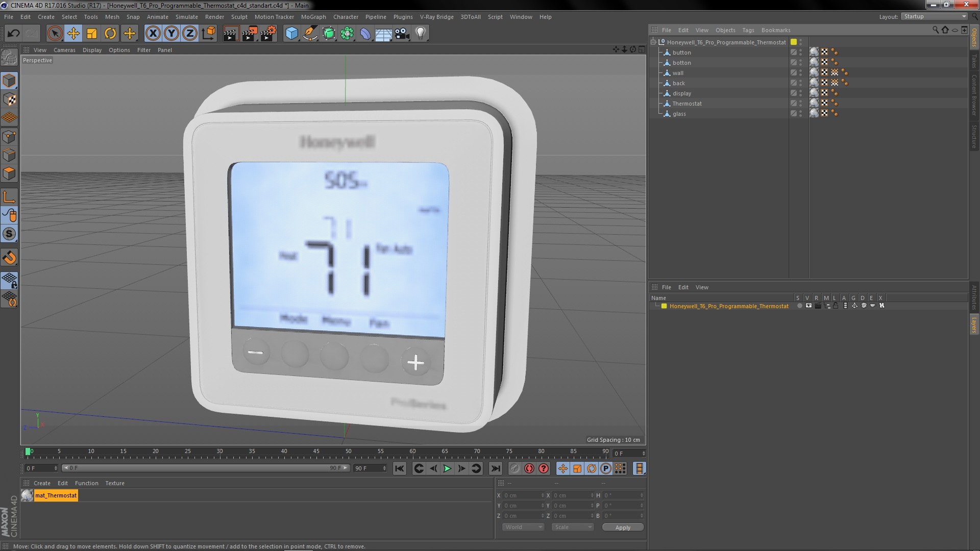Image resolution: width=980 pixels, height=551 pixels.
Task: Click the coordinate system toggle icon
Action: pyautogui.click(x=209, y=34)
